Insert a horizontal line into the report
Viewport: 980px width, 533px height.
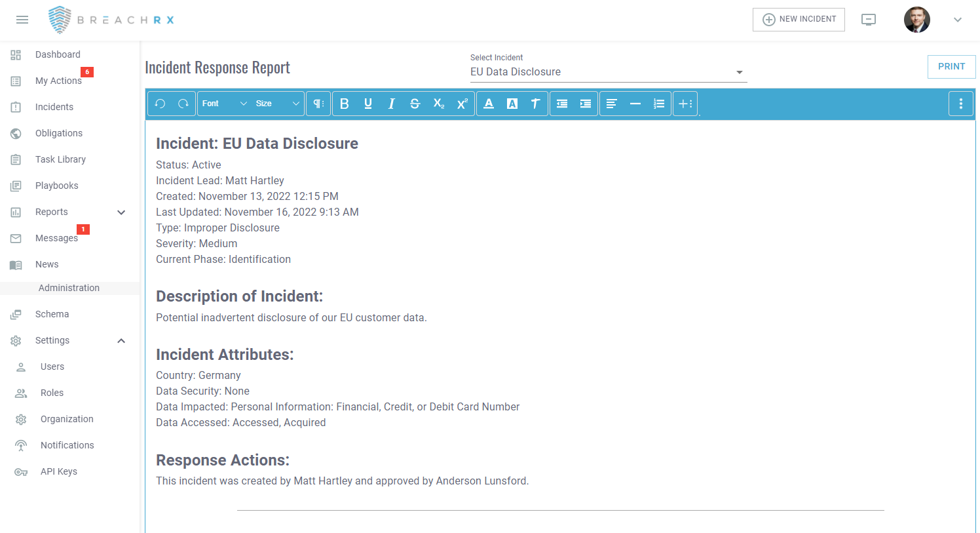[635, 103]
